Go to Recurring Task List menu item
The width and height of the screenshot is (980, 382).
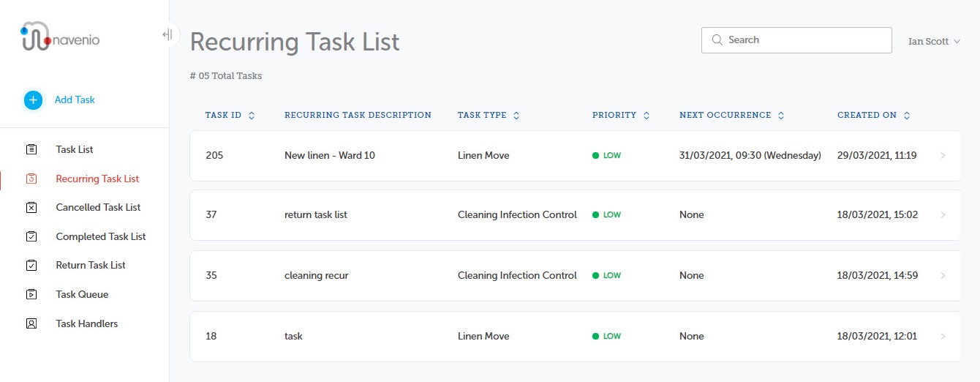(97, 179)
